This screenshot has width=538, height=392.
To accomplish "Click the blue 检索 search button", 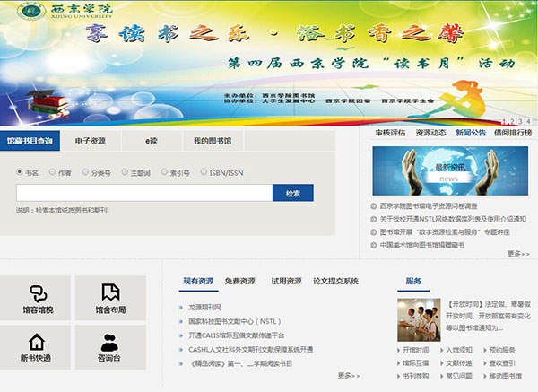I will pos(293,193).
